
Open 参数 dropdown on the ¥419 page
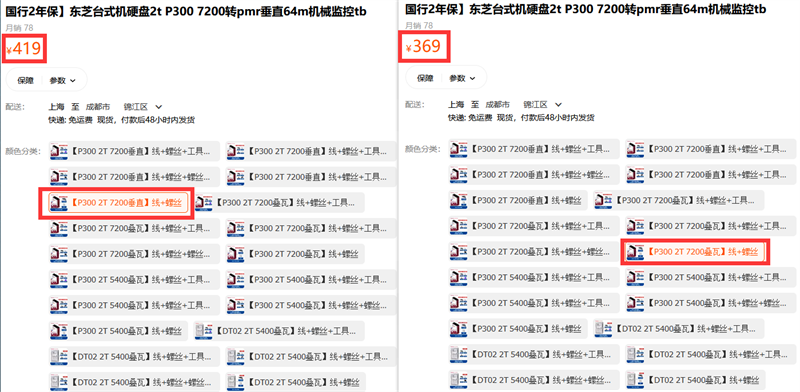coord(62,80)
